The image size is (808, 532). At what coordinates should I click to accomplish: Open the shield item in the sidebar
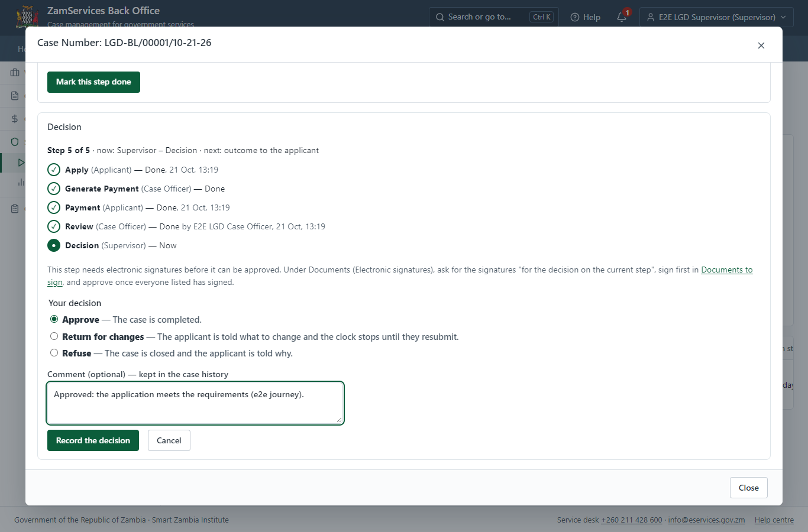pos(15,142)
